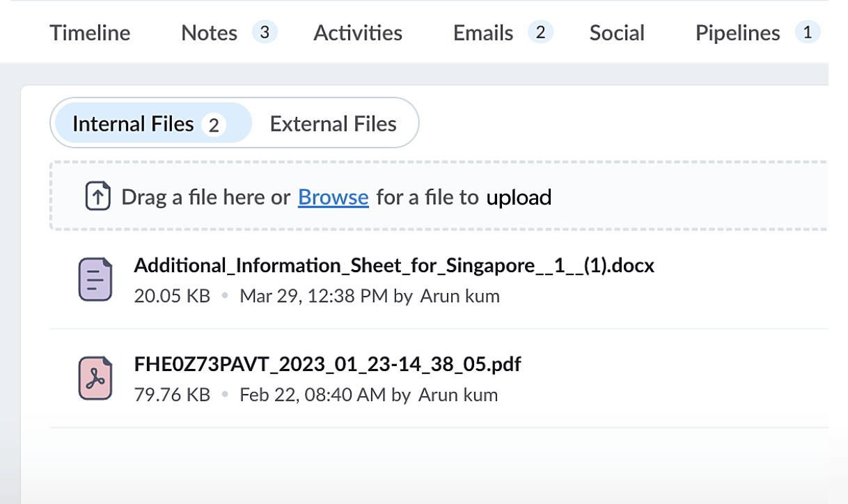Switch to External Files view
Screen dimensions: 848x504
333,124
